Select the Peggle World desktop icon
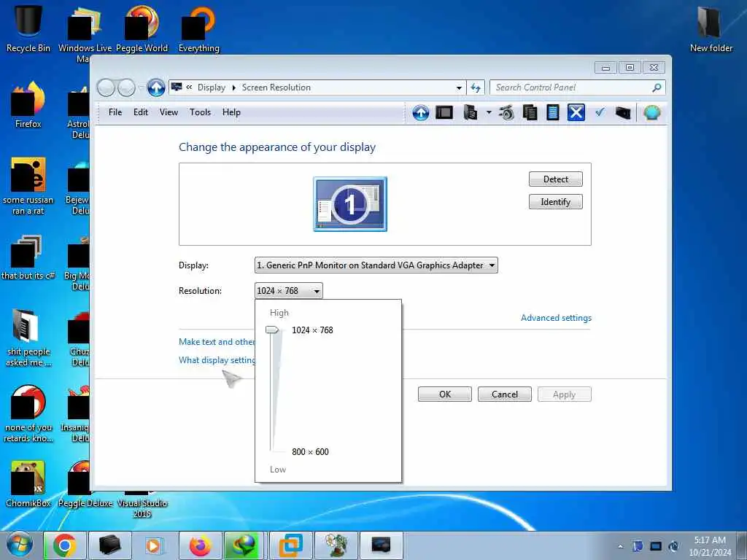This screenshot has height=560, width=747. [142, 28]
